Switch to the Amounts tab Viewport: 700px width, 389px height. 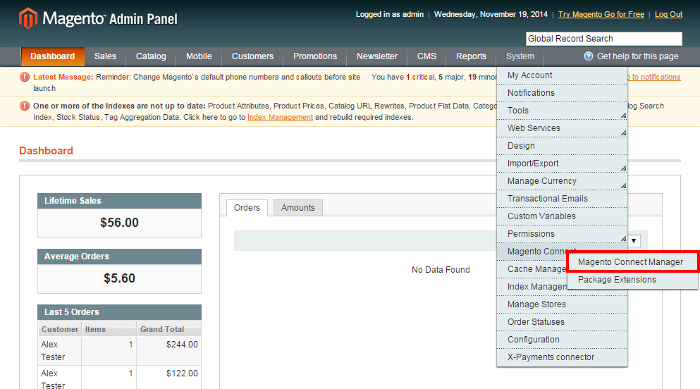tap(298, 208)
